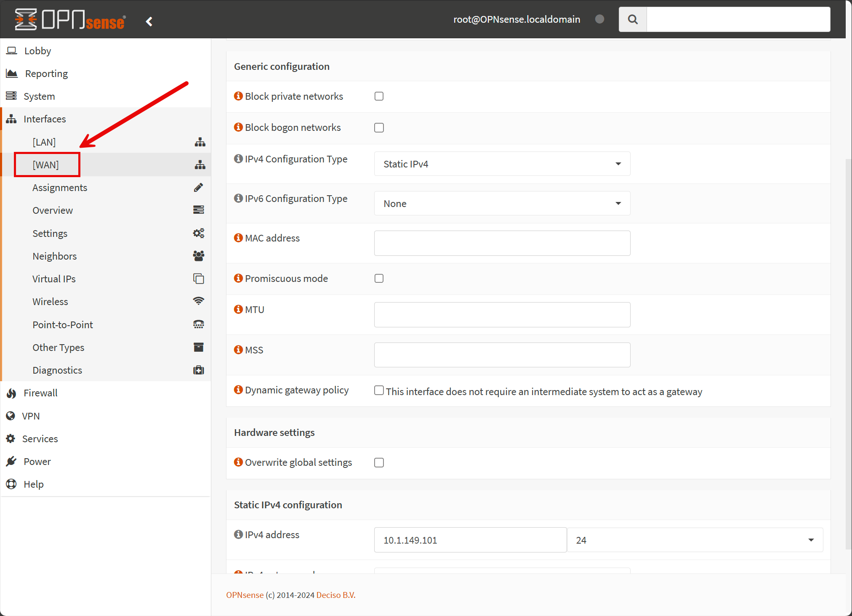Enable Block private networks checkbox
This screenshot has width=852, height=616.
379,96
